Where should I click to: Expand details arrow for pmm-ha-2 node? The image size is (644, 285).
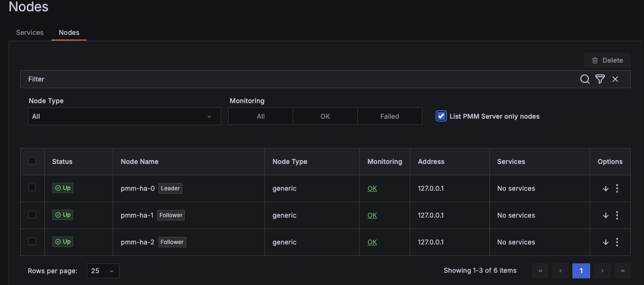(606, 242)
